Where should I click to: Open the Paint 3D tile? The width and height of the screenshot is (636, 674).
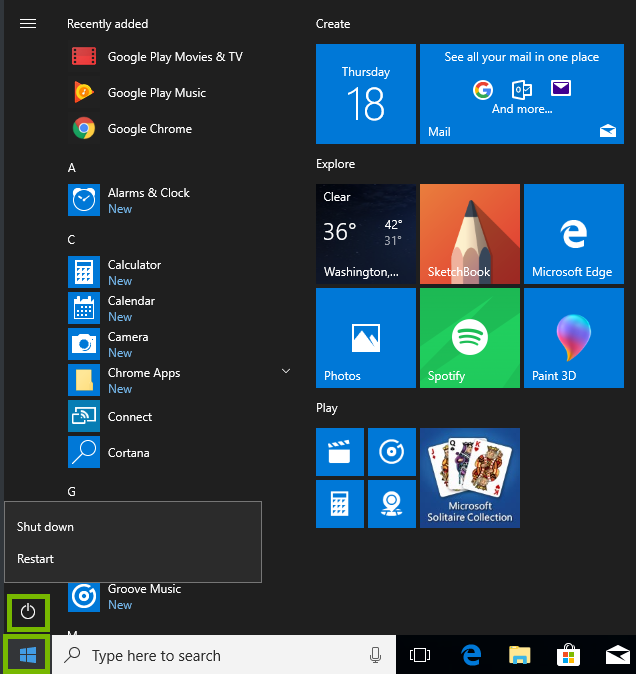(x=574, y=338)
